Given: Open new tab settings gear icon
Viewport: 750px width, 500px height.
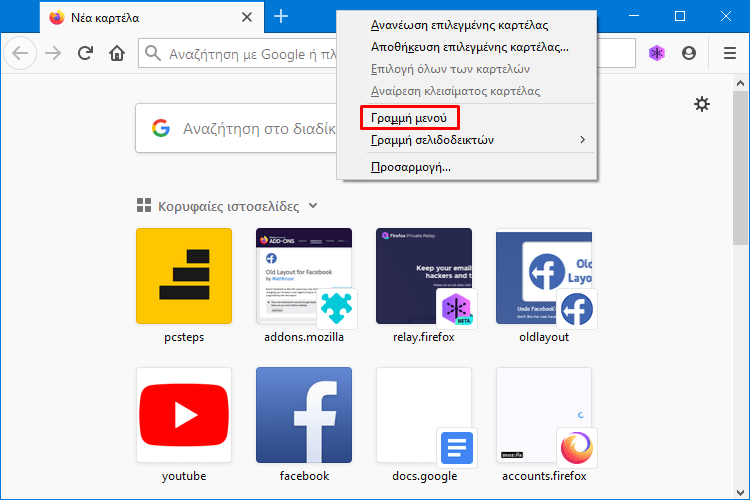Looking at the screenshot, I should coord(702,104).
